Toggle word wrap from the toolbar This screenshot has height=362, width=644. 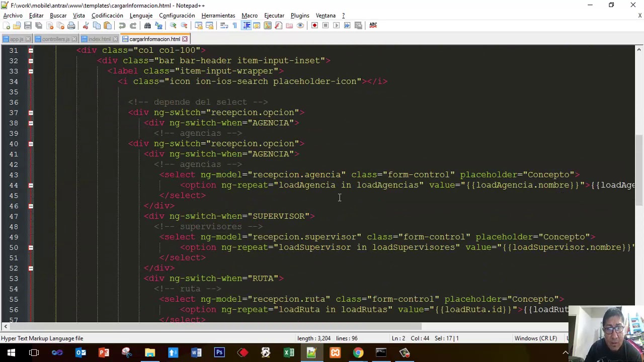coord(224,26)
